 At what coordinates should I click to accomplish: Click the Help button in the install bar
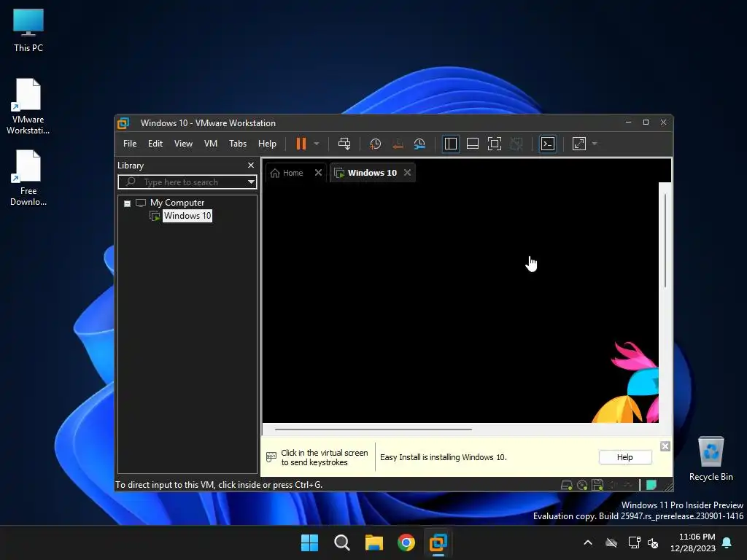[x=625, y=457]
